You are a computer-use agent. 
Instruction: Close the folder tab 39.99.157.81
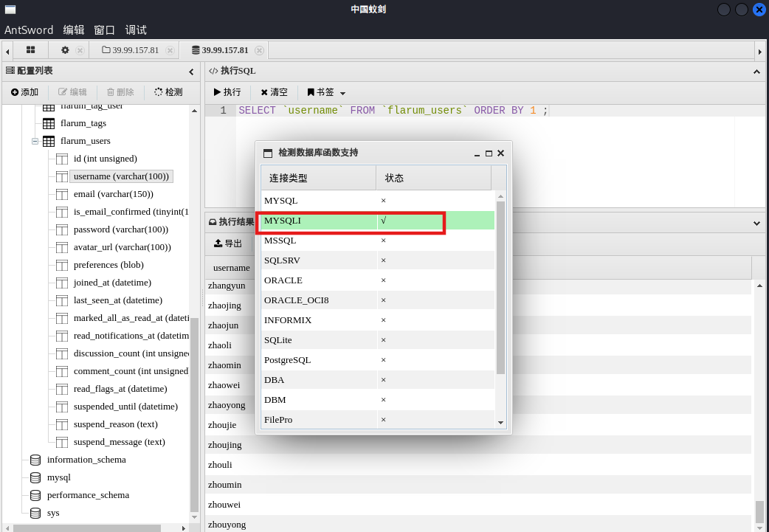[x=170, y=50]
